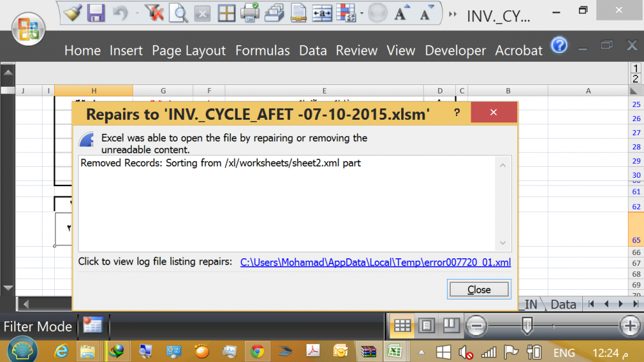Open the Start orb on the taskbar
This screenshot has height=362, width=644.
(x=22, y=350)
